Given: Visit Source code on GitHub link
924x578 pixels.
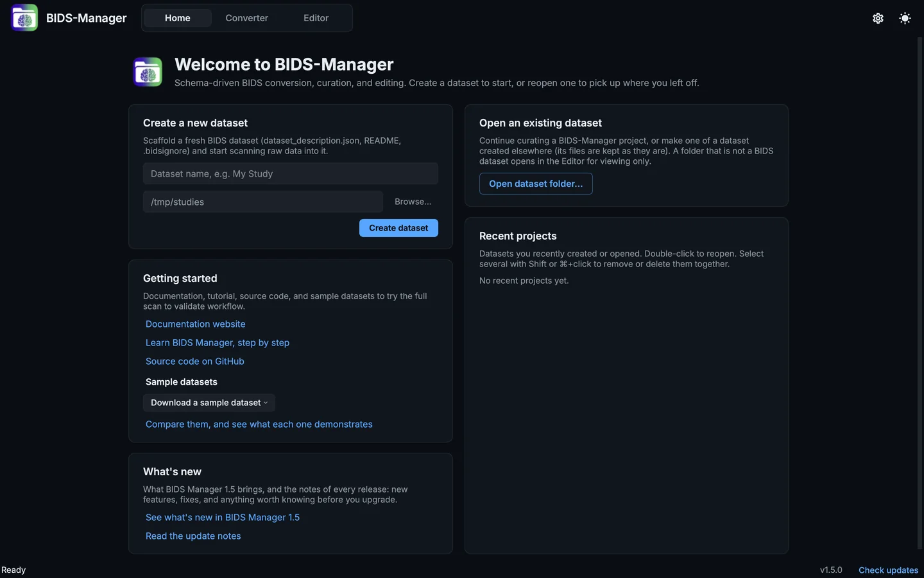Looking at the screenshot, I should click(x=195, y=362).
